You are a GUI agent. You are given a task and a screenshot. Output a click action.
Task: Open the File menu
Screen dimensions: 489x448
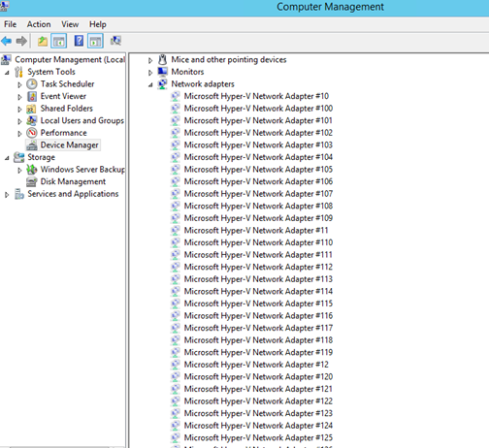coord(10,24)
